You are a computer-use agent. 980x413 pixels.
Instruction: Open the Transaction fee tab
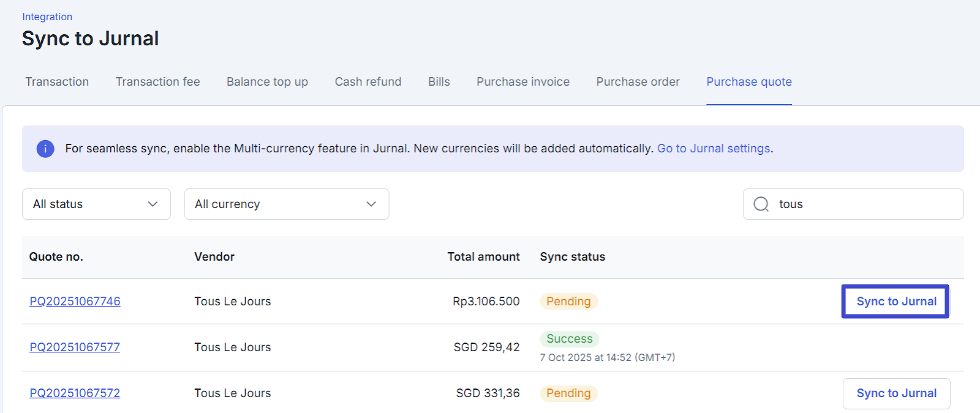[157, 82]
